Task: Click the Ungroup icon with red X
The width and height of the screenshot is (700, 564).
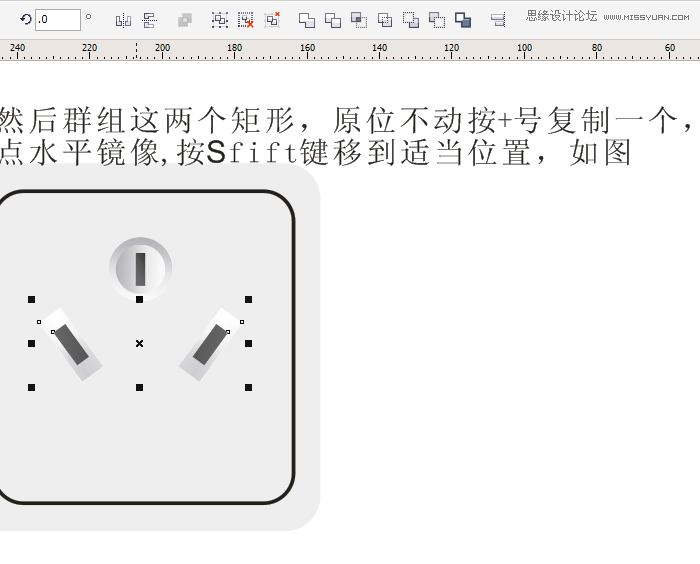Action: click(x=246, y=20)
